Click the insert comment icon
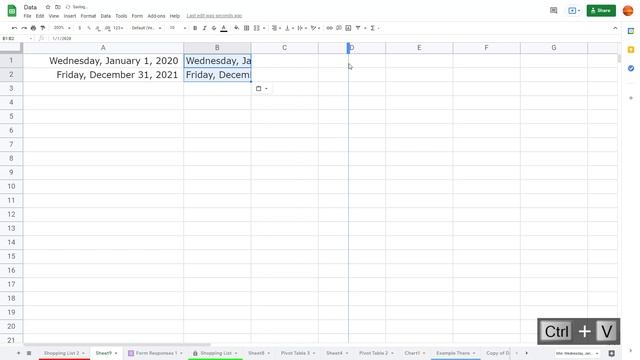This screenshot has height=360, width=640. [339, 28]
